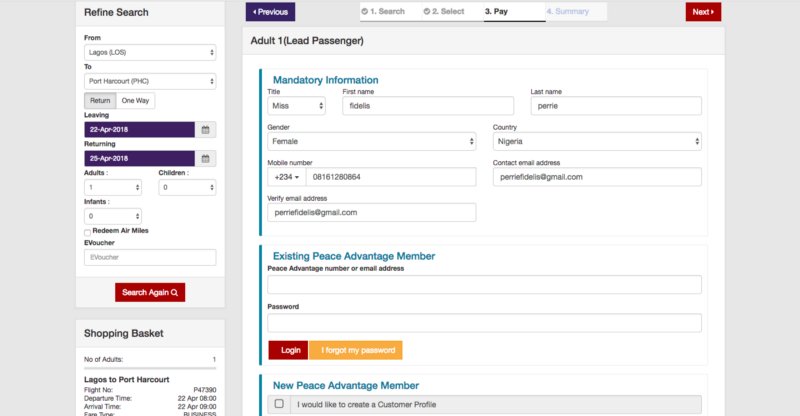Select the Return trip toggle

tap(99, 101)
